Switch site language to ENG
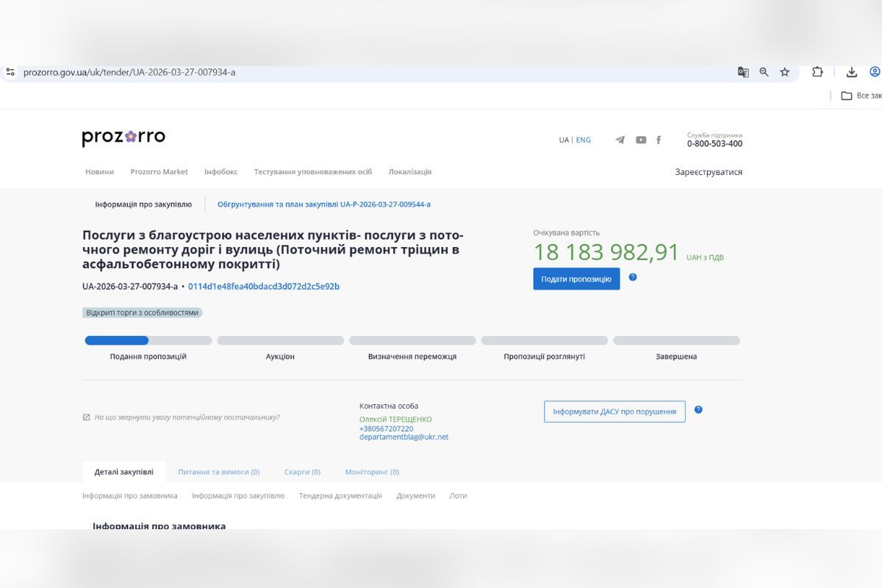This screenshot has width=882, height=588. (583, 140)
